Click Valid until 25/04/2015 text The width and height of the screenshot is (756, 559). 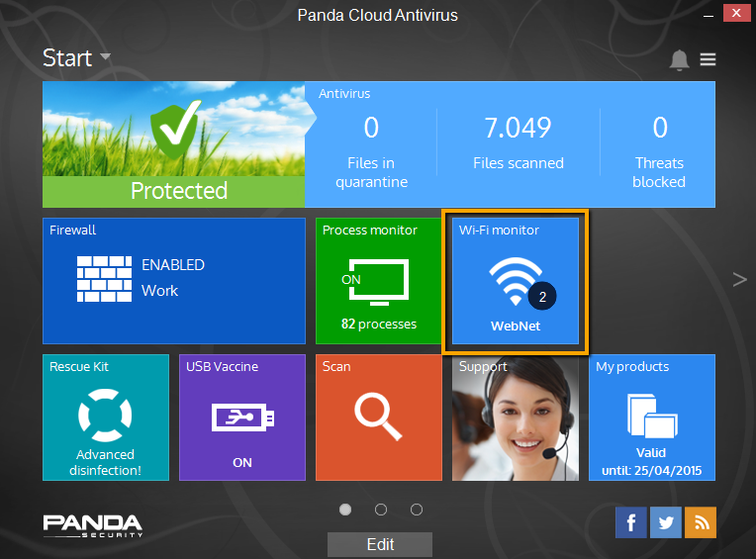pyautogui.click(x=652, y=462)
